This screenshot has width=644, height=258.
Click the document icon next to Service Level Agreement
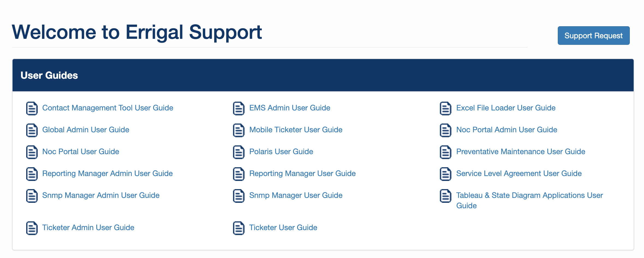click(x=445, y=174)
